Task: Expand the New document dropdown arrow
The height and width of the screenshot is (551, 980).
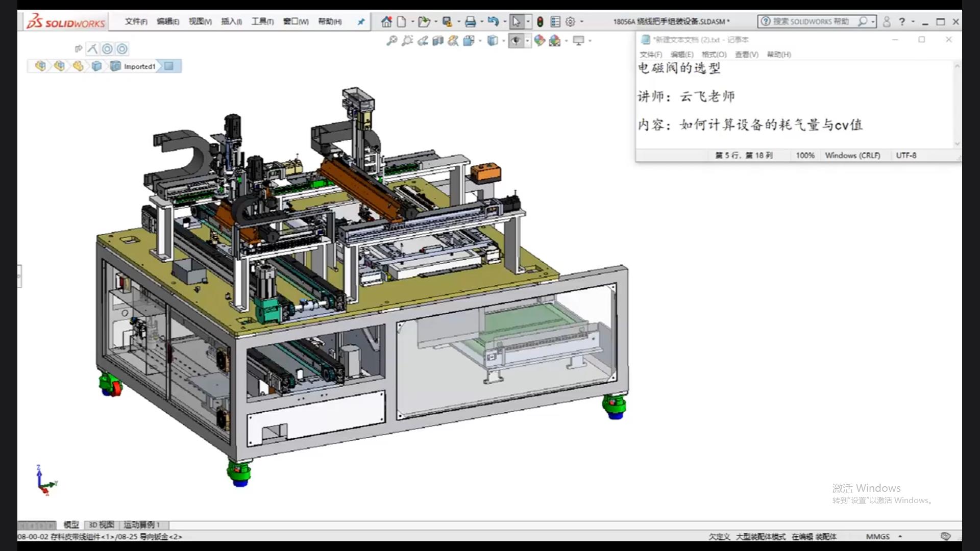Action: pyautogui.click(x=412, y=21)
